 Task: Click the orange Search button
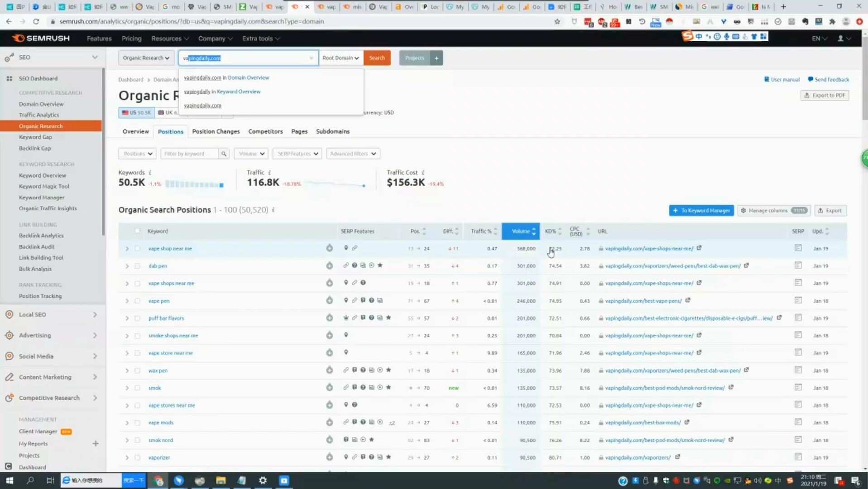pos(377,58)
